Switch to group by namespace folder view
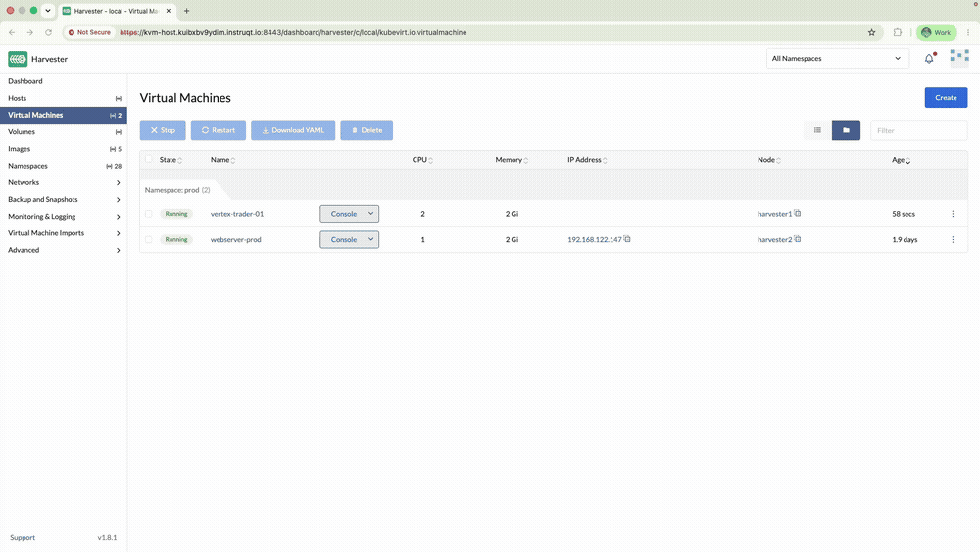The height and width of the screenshot is (552, 980). [x=847, y=130]
